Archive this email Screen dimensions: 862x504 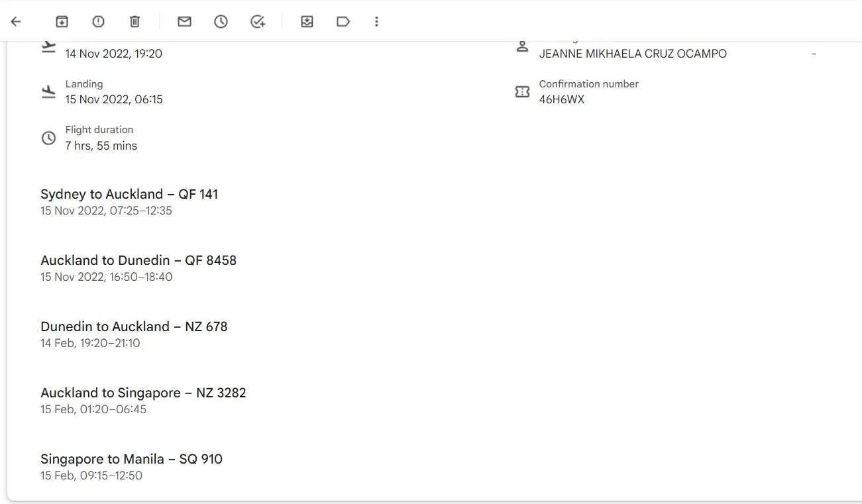[62, 22]
